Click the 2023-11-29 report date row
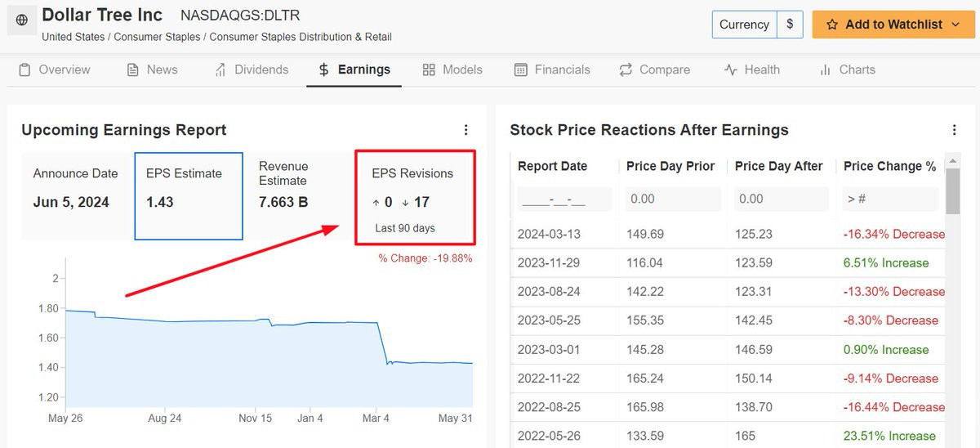Viewport: 980px width, 448px height. 727,262
